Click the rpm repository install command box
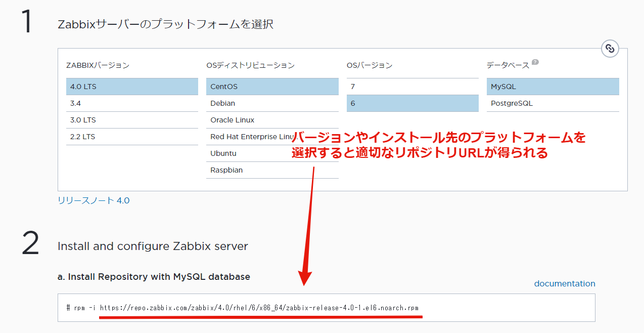The height and width of the screenshot is (333, 644). (x=327, y=308)
